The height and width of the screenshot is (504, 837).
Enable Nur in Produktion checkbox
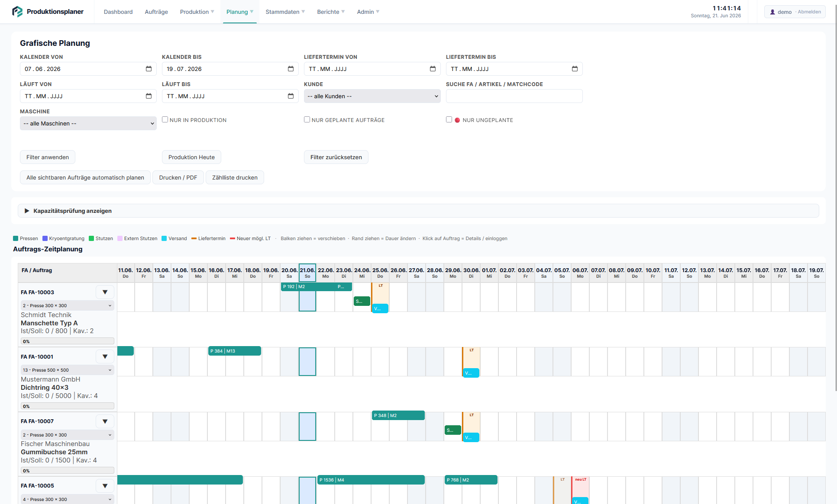(165, 119)
